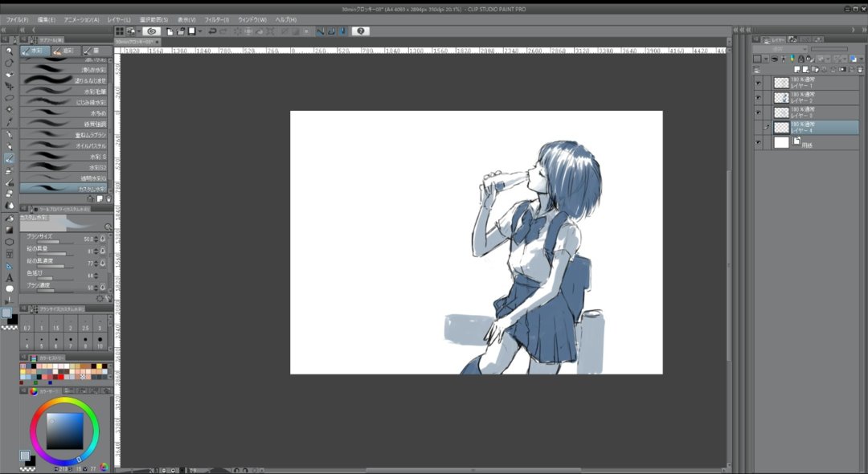The width and height of the screenshot is (868, 474).
Task: Delete layer using trash icon in Layer panel
Action: (860, 70)
